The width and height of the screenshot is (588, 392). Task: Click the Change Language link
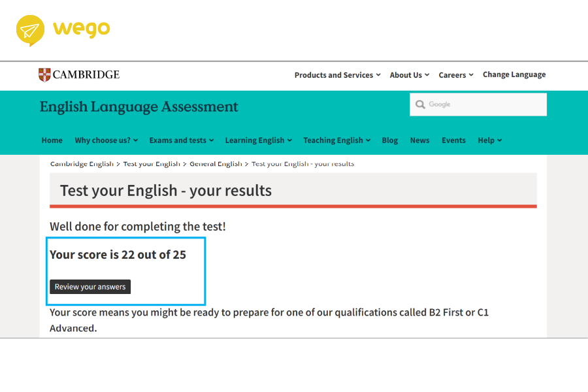click(x=514, y=74)
